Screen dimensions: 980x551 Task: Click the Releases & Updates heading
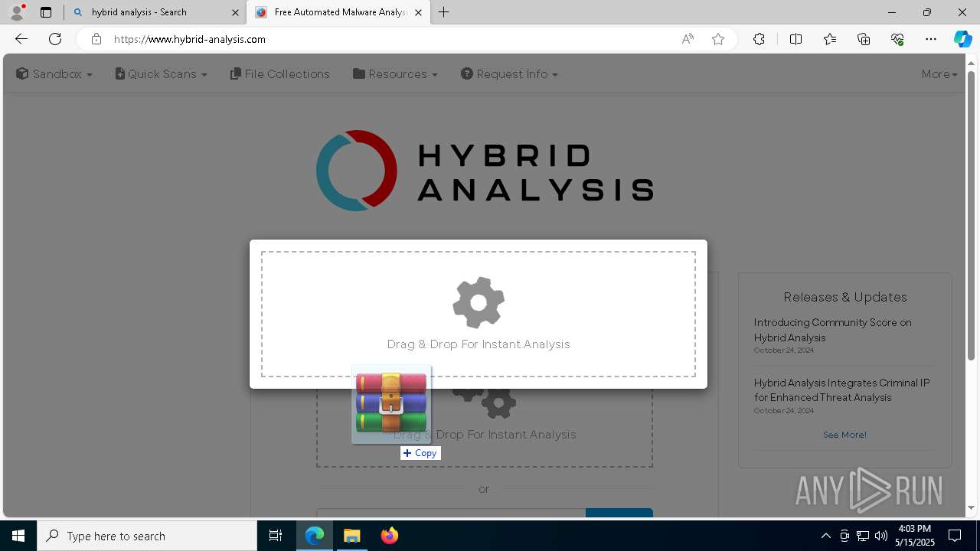click(x=845, y=297)
